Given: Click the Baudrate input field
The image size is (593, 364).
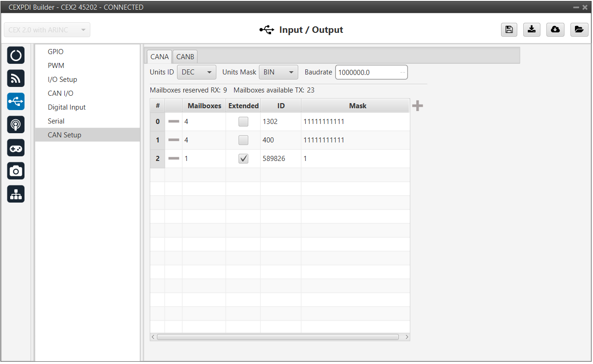Looking at the screenshot, I should tap(368, 73).
